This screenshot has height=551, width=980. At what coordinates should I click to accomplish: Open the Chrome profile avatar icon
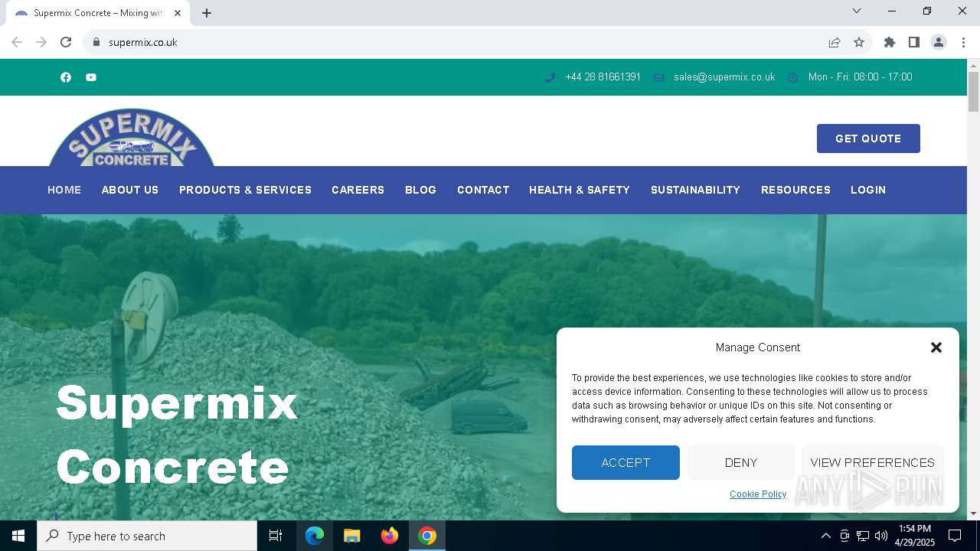939,42
